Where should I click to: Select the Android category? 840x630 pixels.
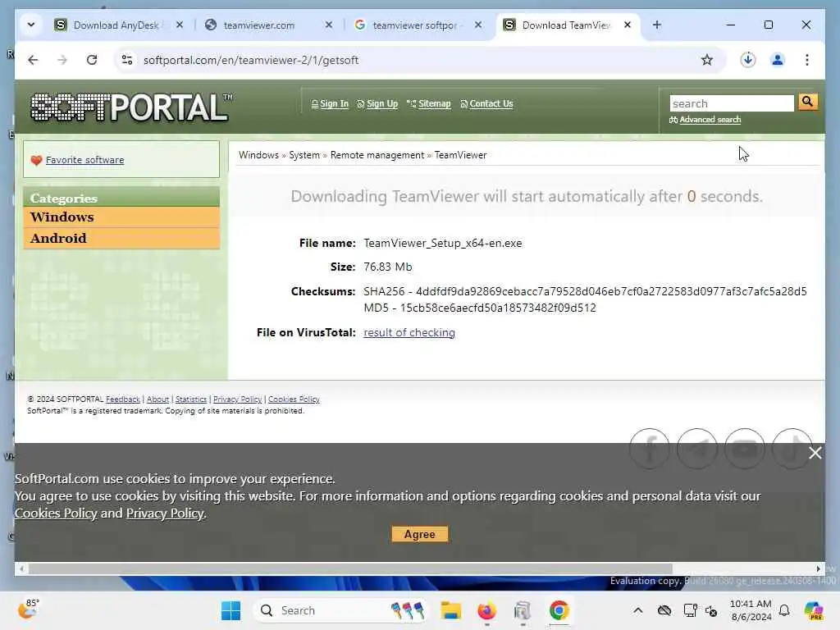click(121, 239)
